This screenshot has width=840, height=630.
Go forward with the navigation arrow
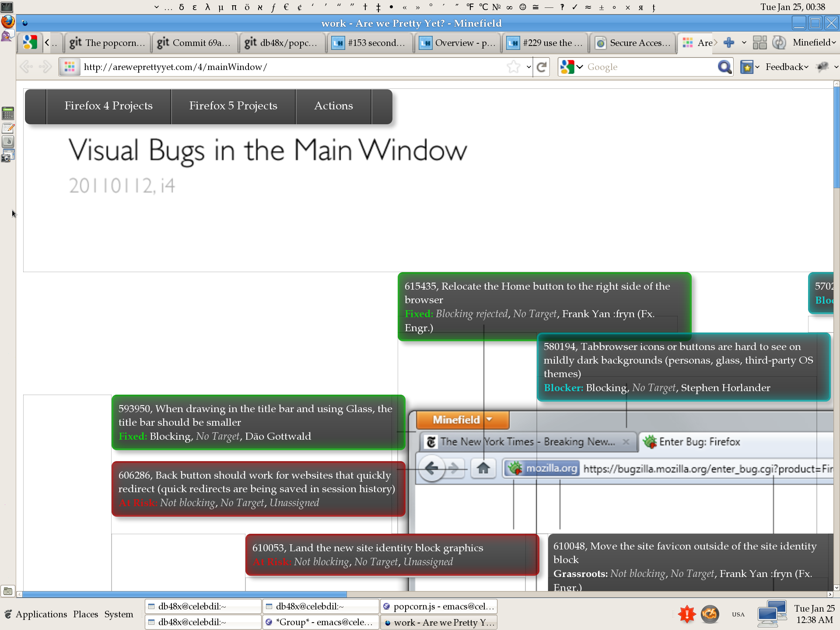point(45,67)
